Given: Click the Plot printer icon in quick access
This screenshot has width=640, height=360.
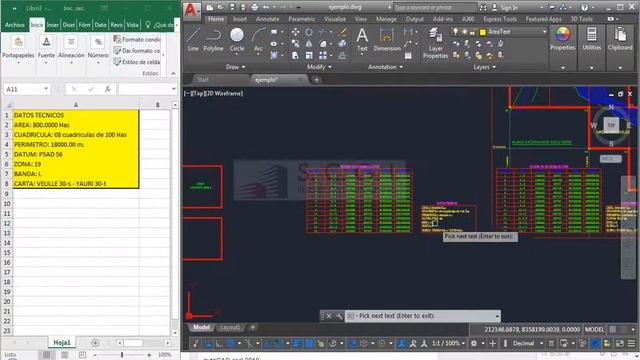Looking at the screenshot, I should pyautogui.click(x=255, y=7).
